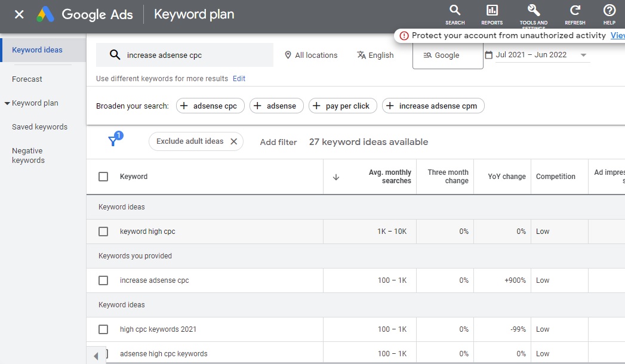Click the account warning alert icon
The width and height of the screenshot is (625, 364).
coord(404,36)
